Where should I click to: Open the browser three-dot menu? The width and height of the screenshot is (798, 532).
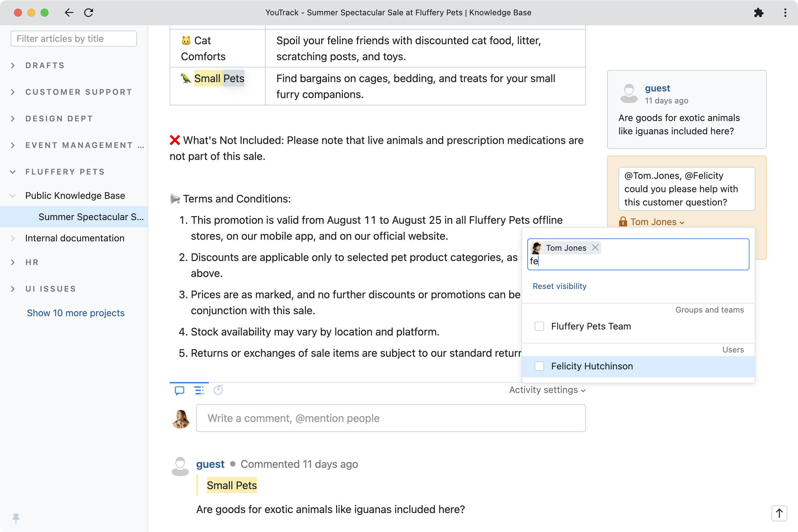pos(785,13)
